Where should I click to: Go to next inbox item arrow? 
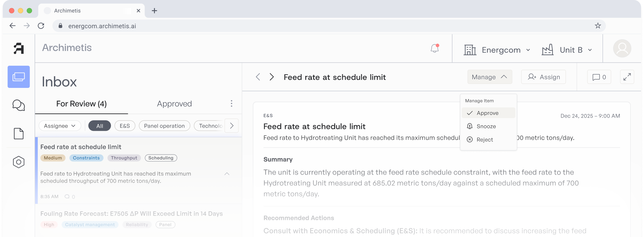272,77
